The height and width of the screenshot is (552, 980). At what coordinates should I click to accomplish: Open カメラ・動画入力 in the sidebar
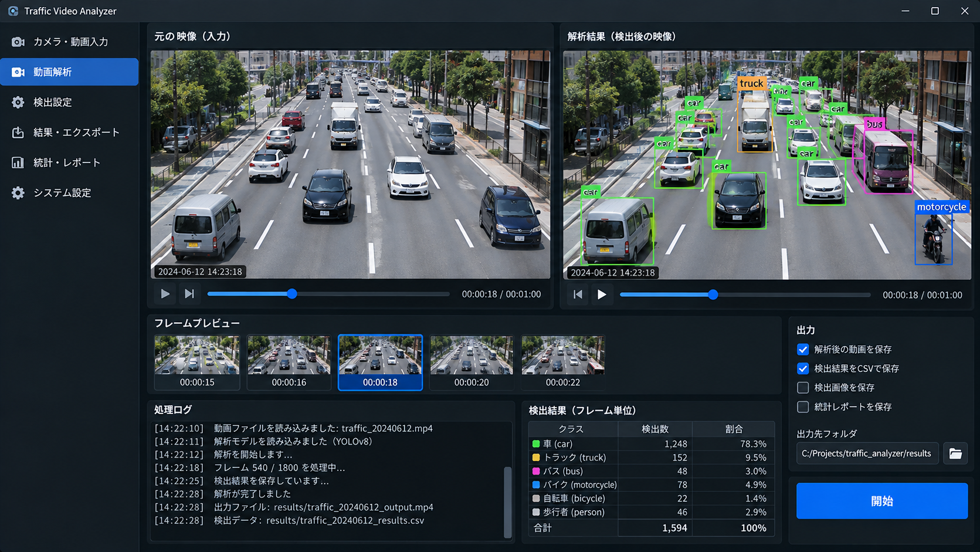[69, 42]
